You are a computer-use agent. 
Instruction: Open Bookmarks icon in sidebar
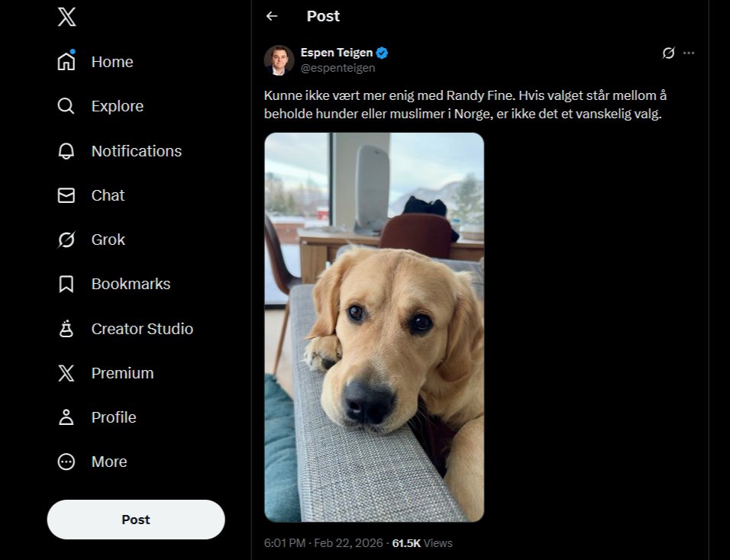click(66, 284)
